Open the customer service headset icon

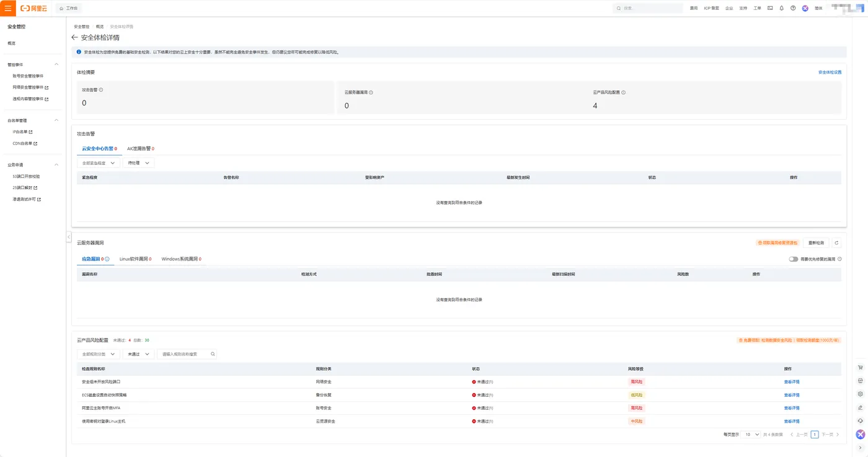[x=861, y=421]
